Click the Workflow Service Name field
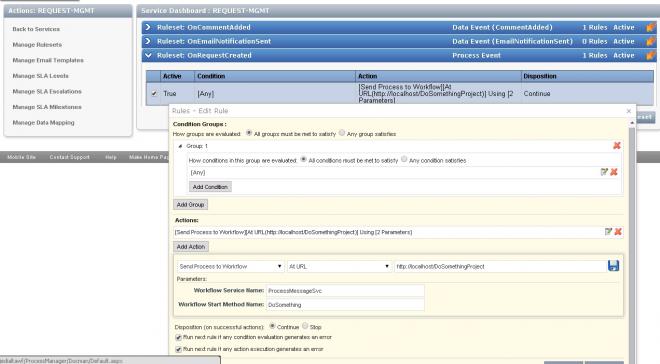This screenshot has width=660, height=364. tap(345, 291)
